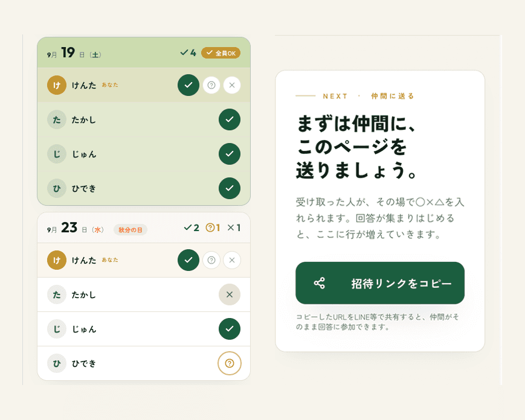Mark けんた as unavailable on 9月23日
Screen dimensions: 525x420
(x=232, y=260)
